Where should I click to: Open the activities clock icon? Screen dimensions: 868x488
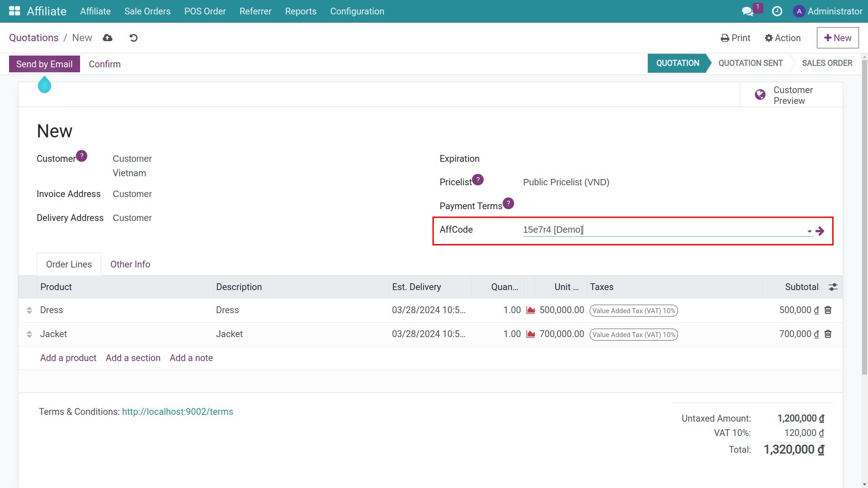pyautogui.click(x=777, y=11)
